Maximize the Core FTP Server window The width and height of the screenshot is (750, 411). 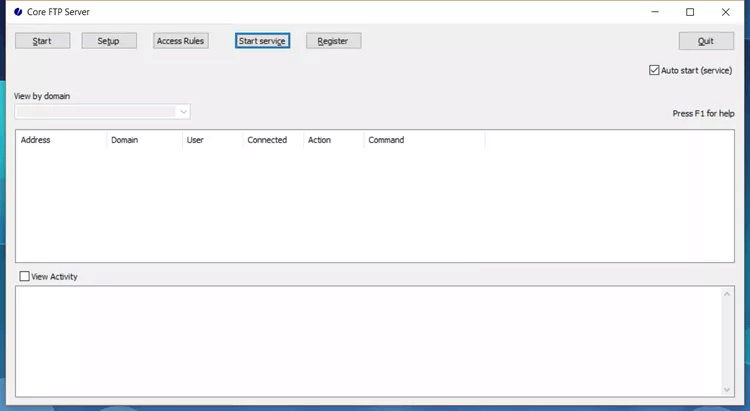(689, 12)
